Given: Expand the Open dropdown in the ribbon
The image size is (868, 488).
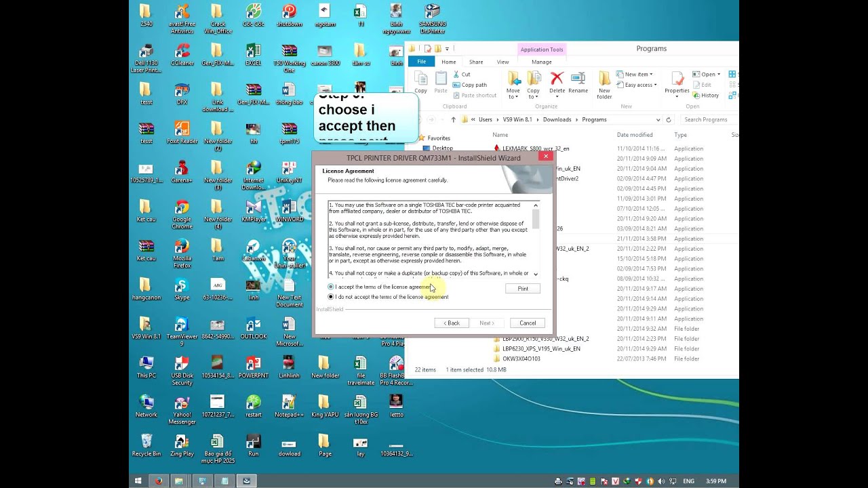Looking at the screenshot, I should click(707, 75).
